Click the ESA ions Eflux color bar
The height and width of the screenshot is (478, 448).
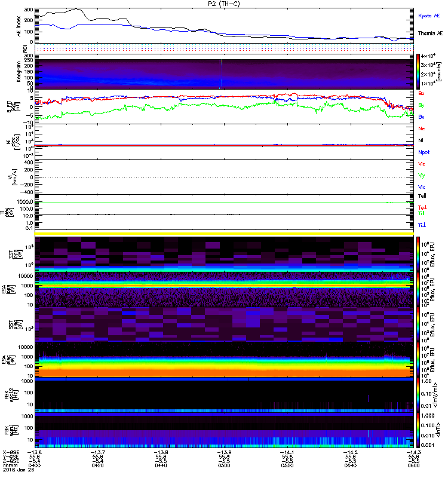[418, 289]
